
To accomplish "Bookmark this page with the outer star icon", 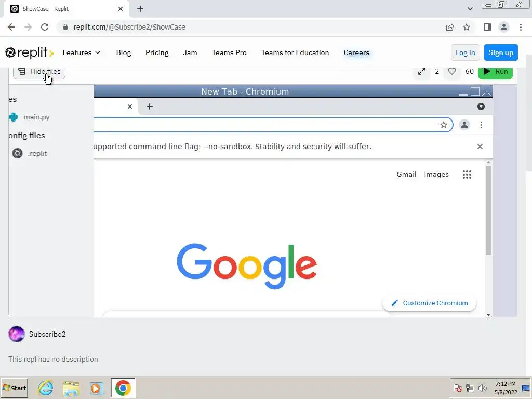I will click(467, 27).
